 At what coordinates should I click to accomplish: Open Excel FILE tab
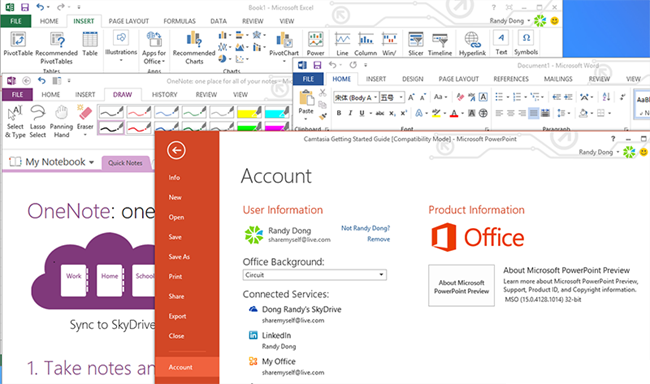click(16, 21)
